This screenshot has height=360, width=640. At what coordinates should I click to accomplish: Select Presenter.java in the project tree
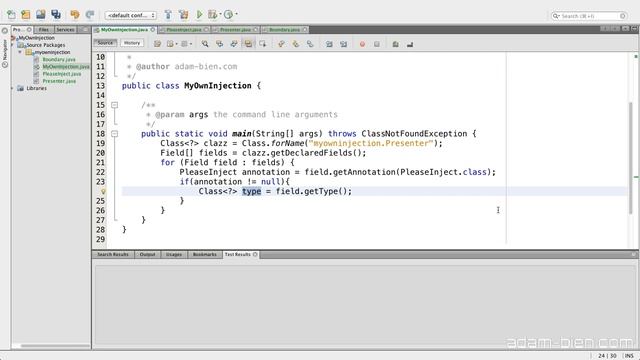click(59, 81)
